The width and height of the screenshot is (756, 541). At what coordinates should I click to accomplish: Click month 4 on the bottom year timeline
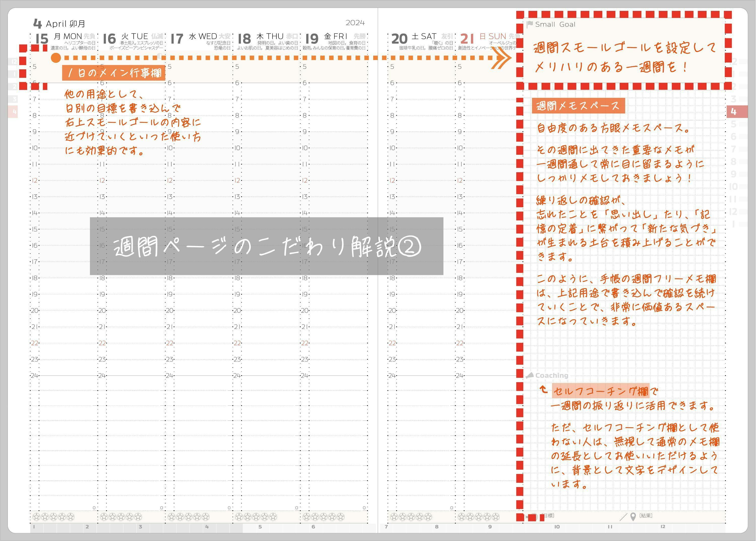click(x=207, y=527)
